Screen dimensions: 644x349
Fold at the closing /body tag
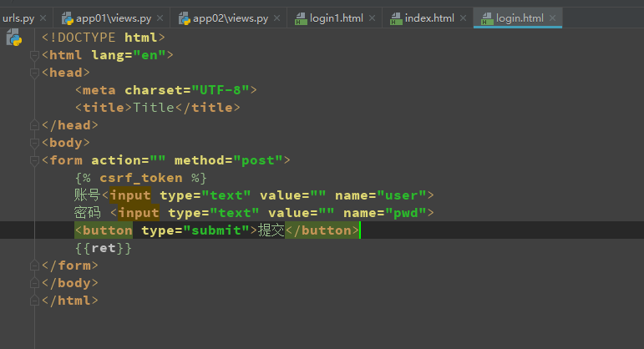34,283
